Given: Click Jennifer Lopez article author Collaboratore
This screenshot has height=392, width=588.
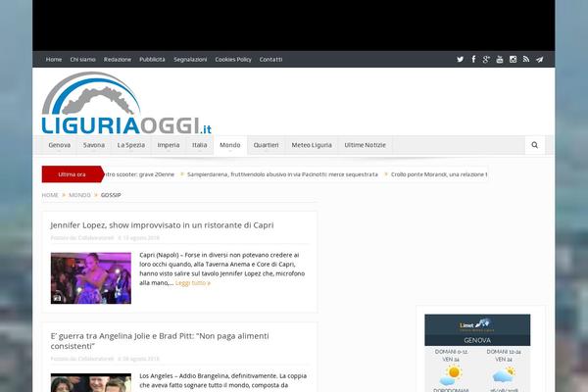Looking at the screenshot, I should (x=96, y=238).
